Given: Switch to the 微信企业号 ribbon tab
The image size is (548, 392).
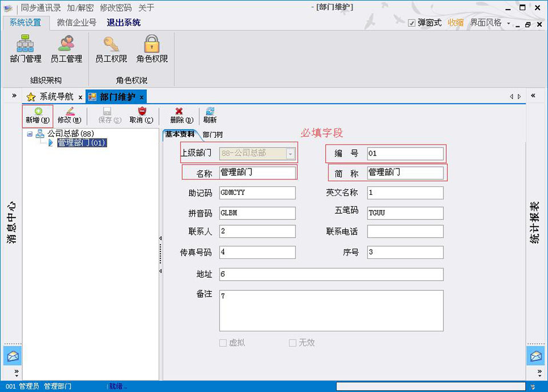Looking at the screenshot, I should click(77, 23).
